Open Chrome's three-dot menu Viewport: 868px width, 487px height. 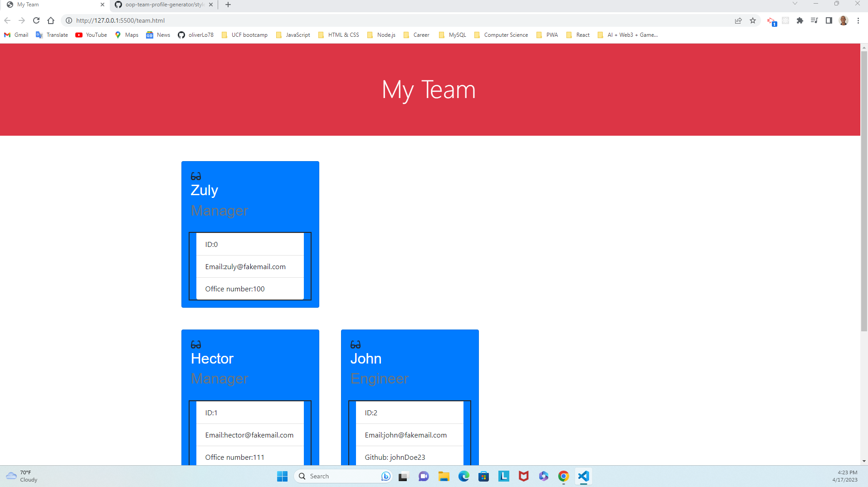[858, 20]
